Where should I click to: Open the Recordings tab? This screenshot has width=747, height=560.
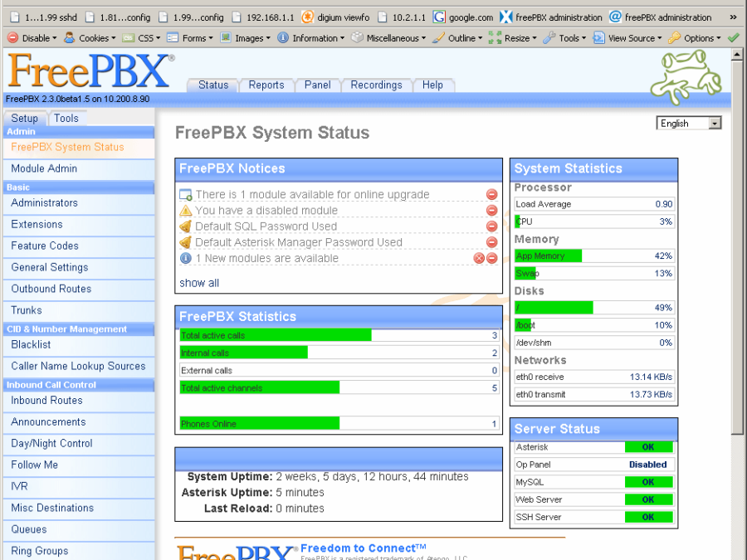tap(376, 85)
